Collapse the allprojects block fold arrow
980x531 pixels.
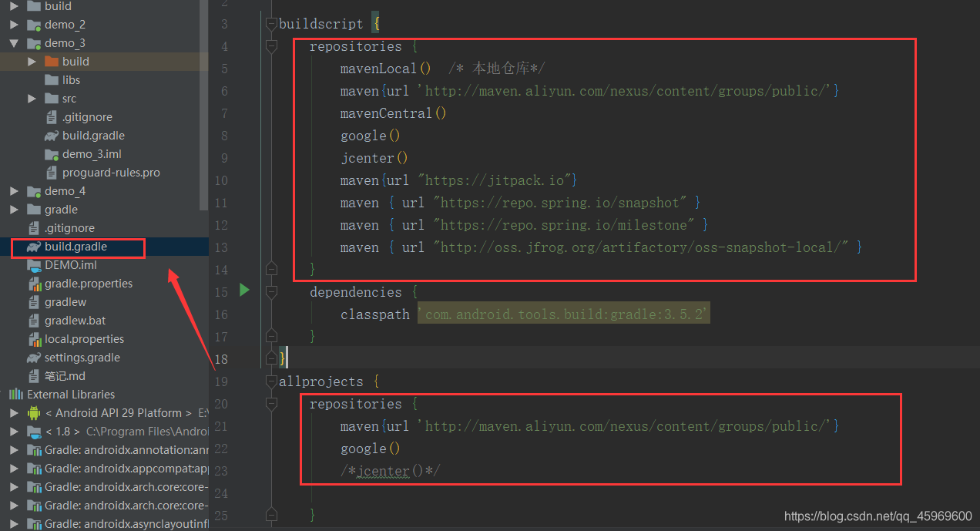[271, 381]
